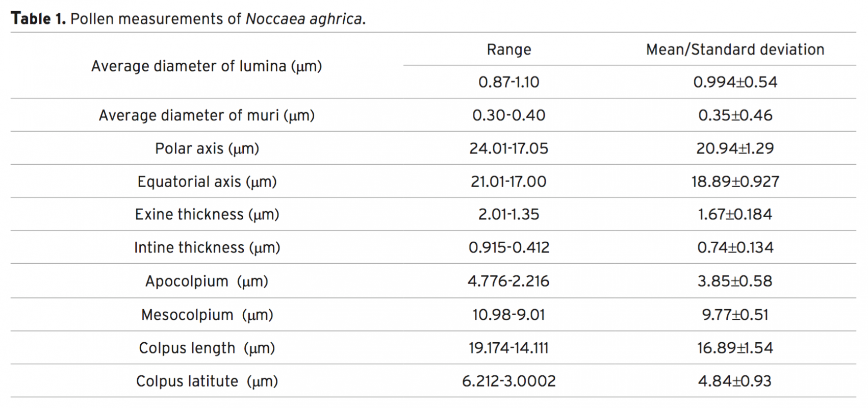Click the Average diameter of muri label
This screenshot has height=408, width=868.
click(x=207, y=115)
